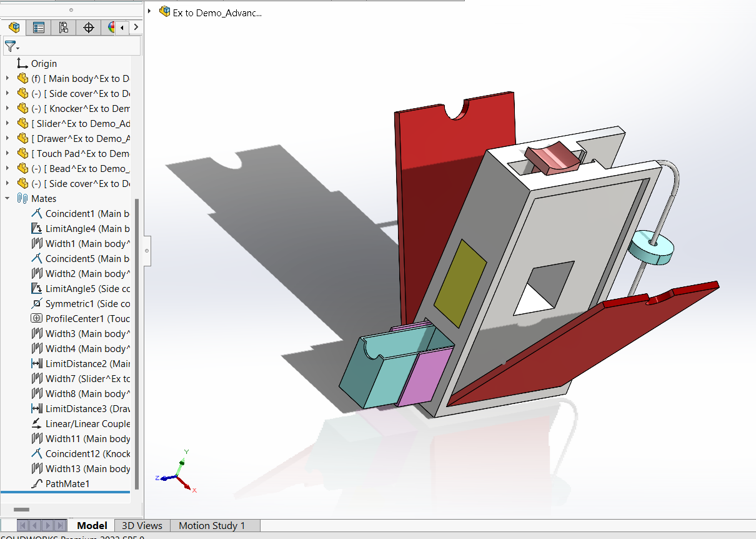Click the Bead component icon
Image resolution: width=756 pixels, height=539 pixels.
(x=22, y=168)
